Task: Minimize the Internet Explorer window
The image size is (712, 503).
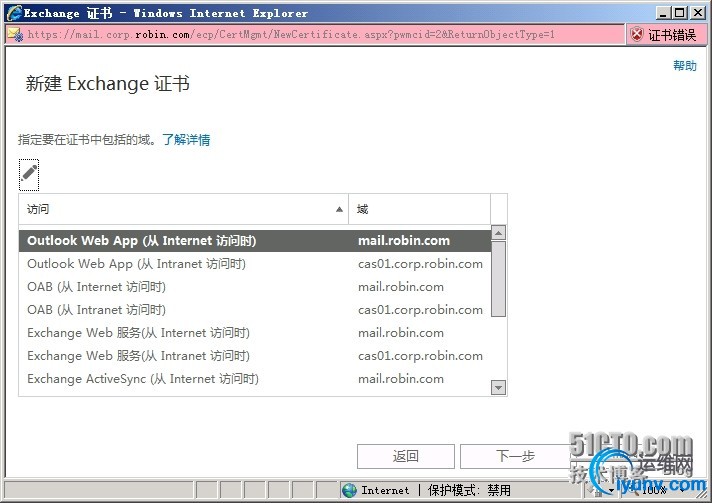Action: [663, 13]
